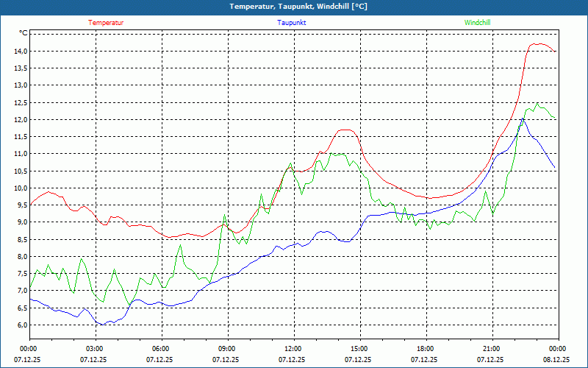The image size is (588, 368).
Task: Click the °C unit label
Action: (24, 33)
